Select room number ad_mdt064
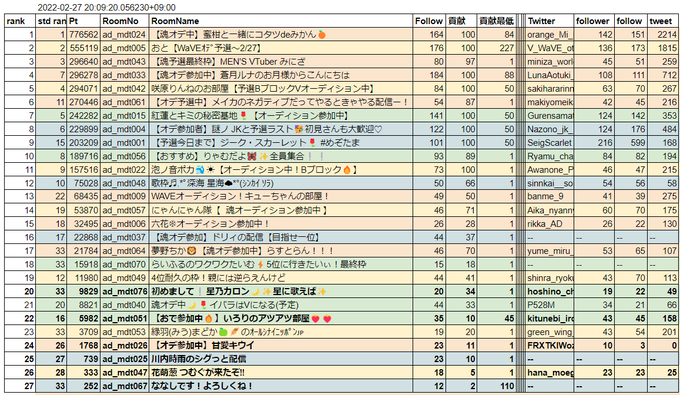This screenshot has width=680, height=395. point(124,251)
